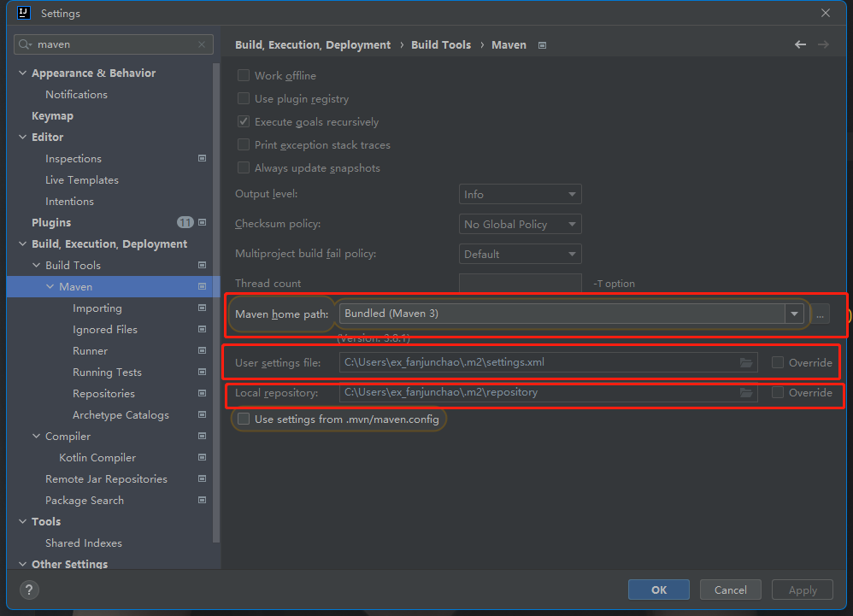Click the settings search box

113,44
